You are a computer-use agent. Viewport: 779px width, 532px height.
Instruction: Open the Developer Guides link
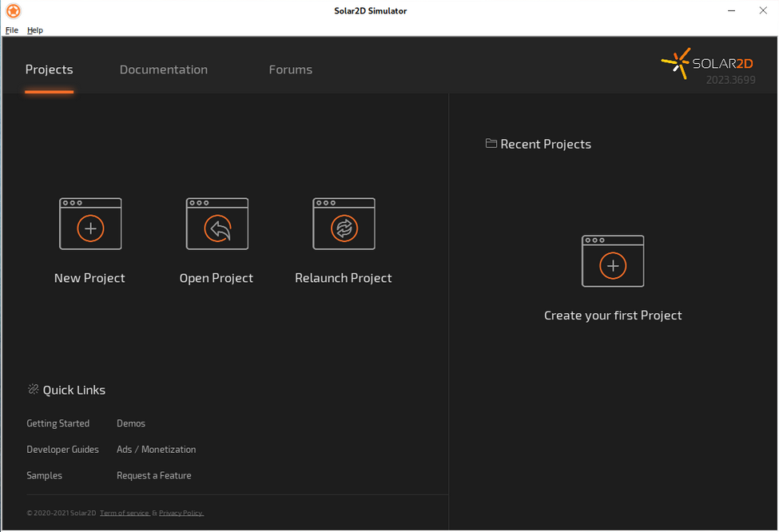coord(62,449)
